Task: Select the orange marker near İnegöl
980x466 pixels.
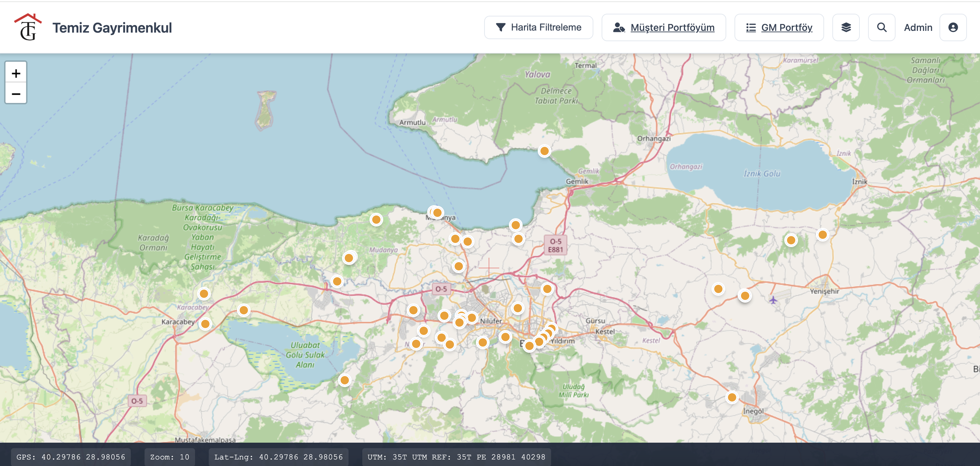Action: (x=732, y=397)
